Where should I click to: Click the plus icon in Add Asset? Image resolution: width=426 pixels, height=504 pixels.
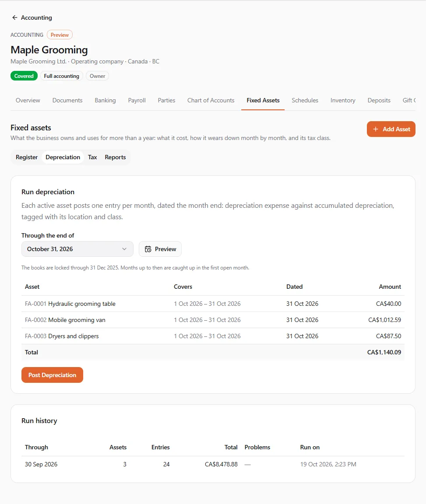[x=376, y=129]
